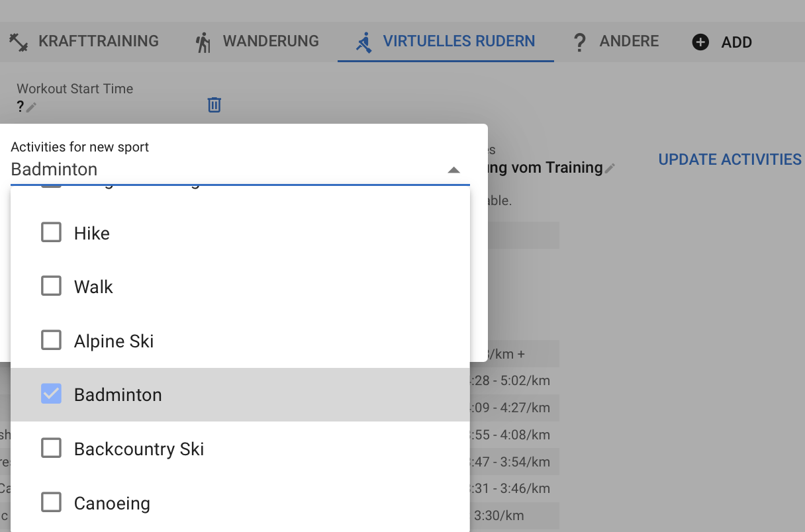Collapse the Activities for new sport dropdown
The height and width of the screenshot is (532, 805).
453,170
